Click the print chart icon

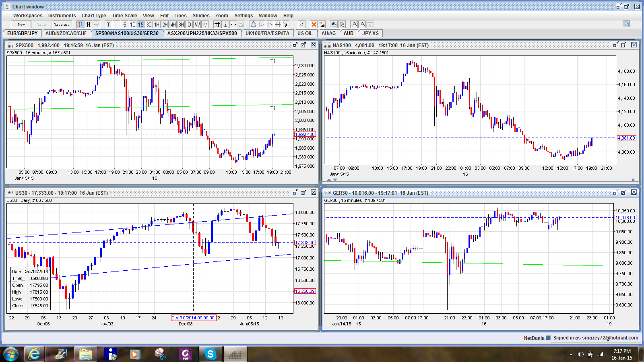[x=334, y=25]
